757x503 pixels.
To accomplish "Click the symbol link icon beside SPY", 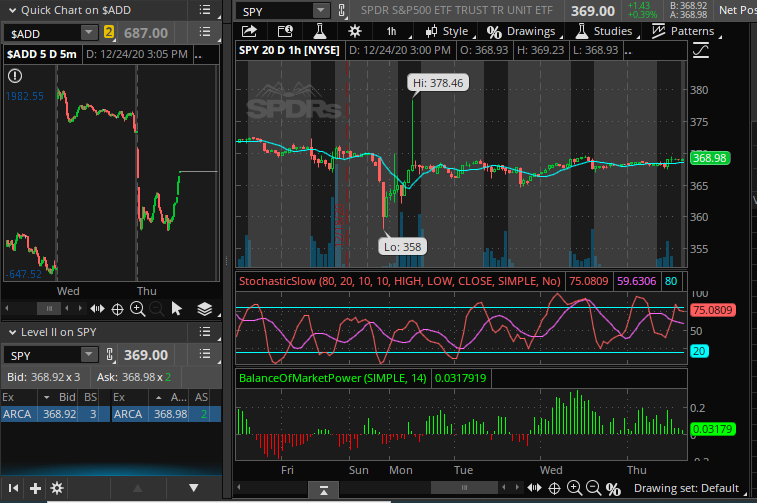I will pos(341,10).
